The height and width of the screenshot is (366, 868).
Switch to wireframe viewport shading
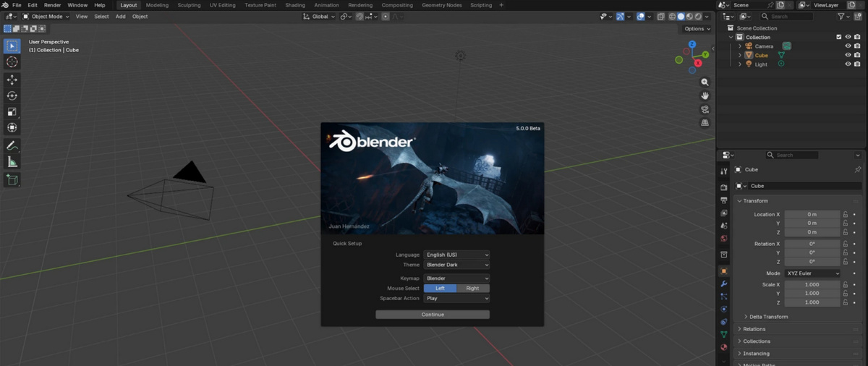click(x=672, y=16)
